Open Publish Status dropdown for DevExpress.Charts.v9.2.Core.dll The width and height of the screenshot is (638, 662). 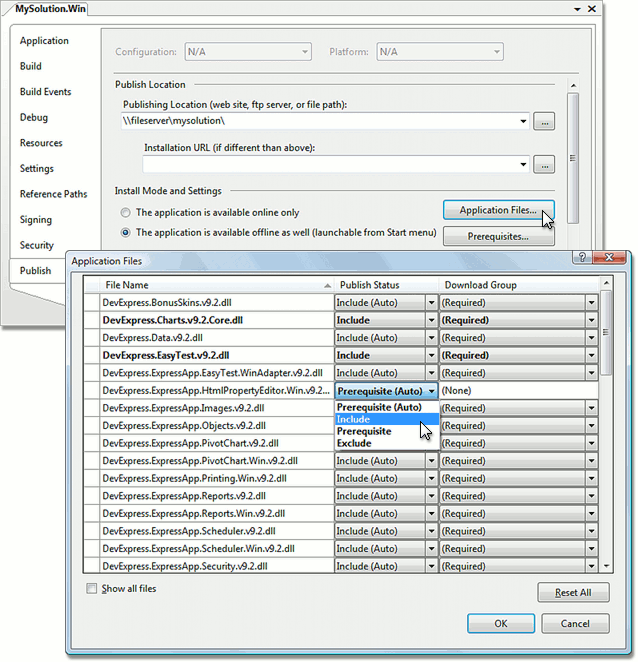[432, 320]
